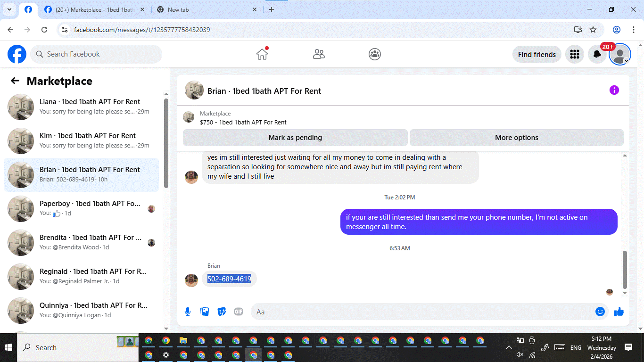644x362 pixels.
Task: Click Brian's avatar beside phone number message
Action: 191,280
